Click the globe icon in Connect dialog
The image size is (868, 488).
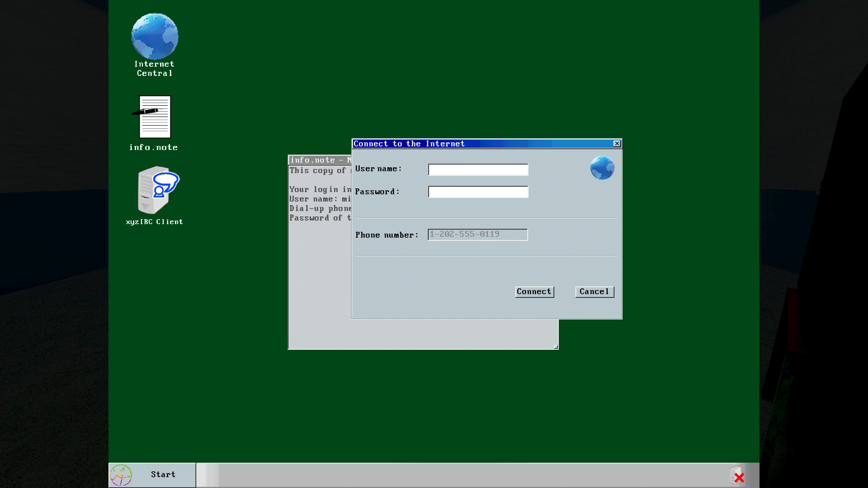coord(602,168)
